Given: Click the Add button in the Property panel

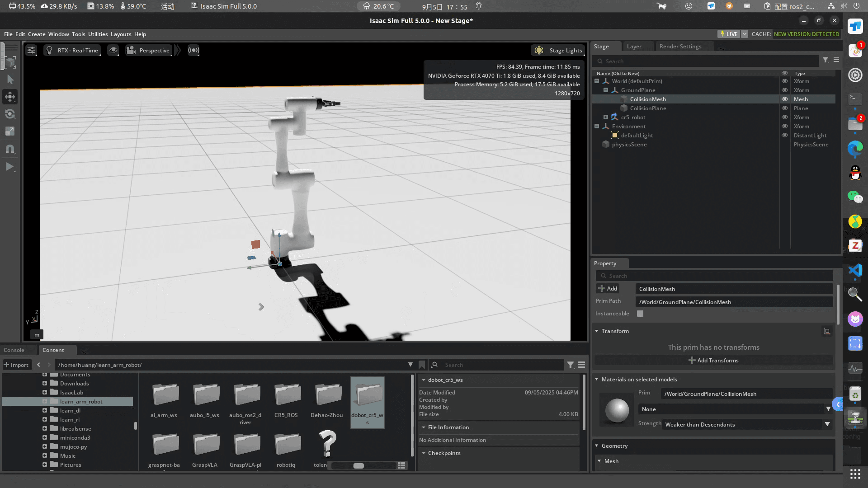Looking at the screenshot, I should (x=608, y=288).
